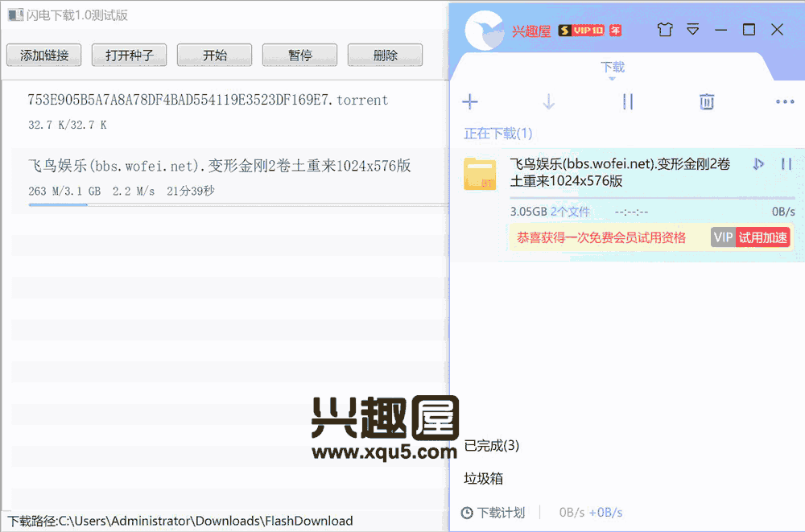
Task: Click the BT folder icon of the task
Action: point(480,174)
